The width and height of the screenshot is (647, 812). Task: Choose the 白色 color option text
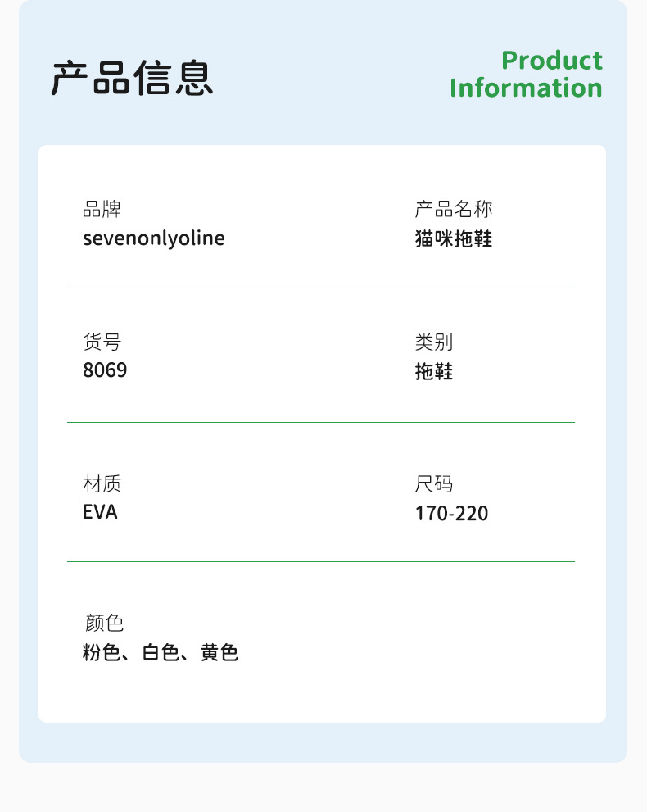click(161, 653)
